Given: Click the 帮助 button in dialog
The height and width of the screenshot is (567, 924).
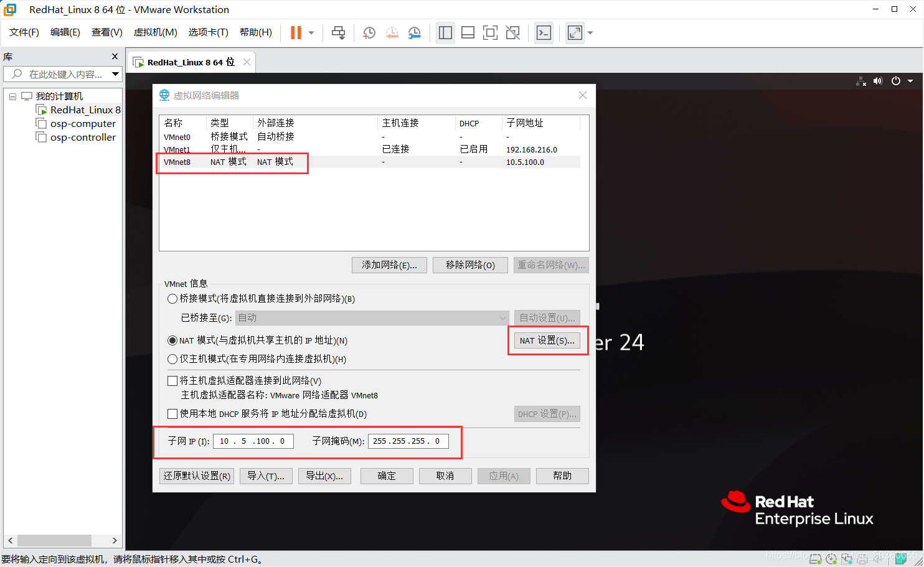Looking at the screenshot, I should coord(562,476).
